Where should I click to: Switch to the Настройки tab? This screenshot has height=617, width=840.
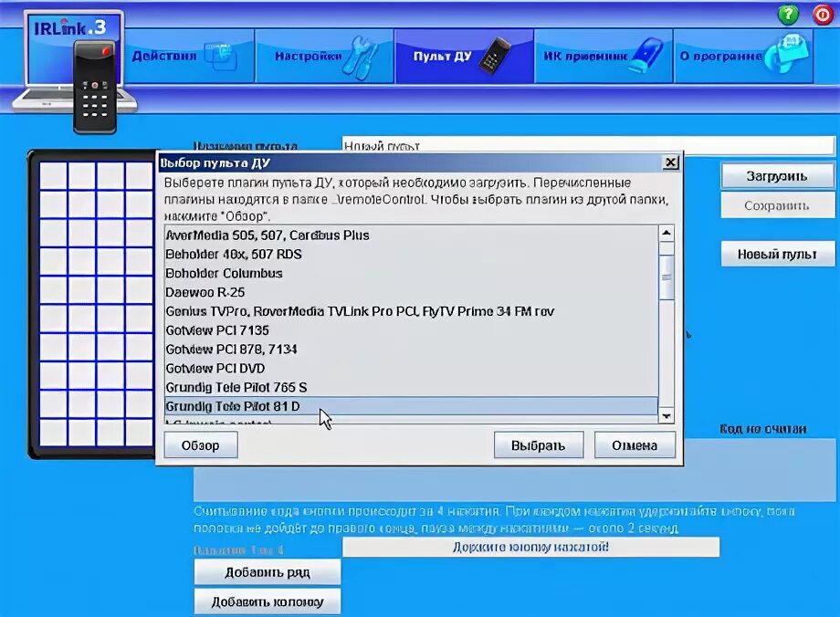click(325, 57)
